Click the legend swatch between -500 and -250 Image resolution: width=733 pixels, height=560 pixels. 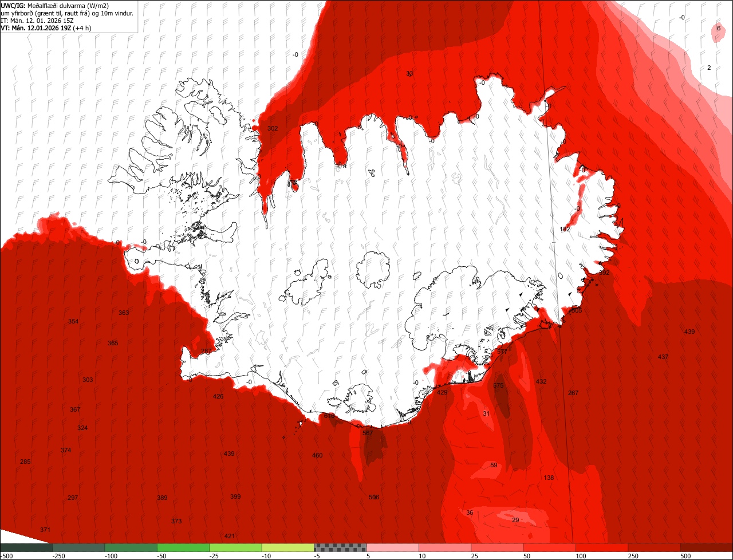tap(26, 547)
